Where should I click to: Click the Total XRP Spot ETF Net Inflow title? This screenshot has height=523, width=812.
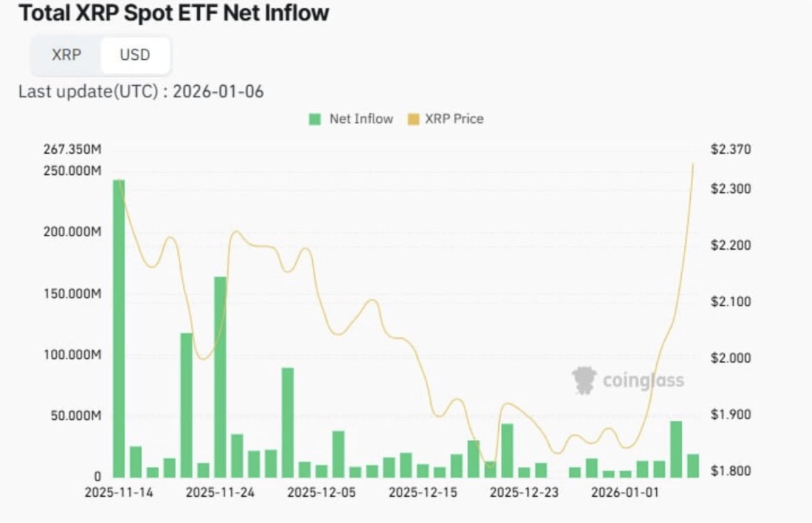click(174, 13)
